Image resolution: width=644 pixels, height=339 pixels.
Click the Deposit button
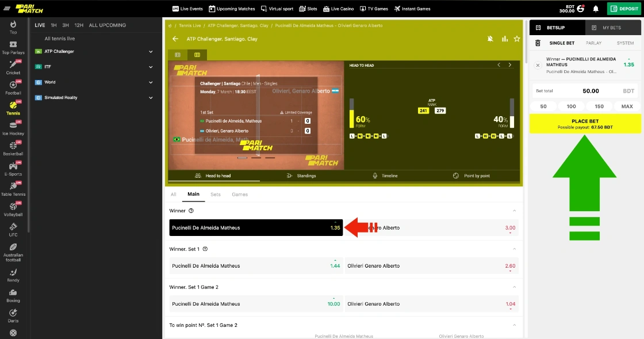[x=624, y=9]
